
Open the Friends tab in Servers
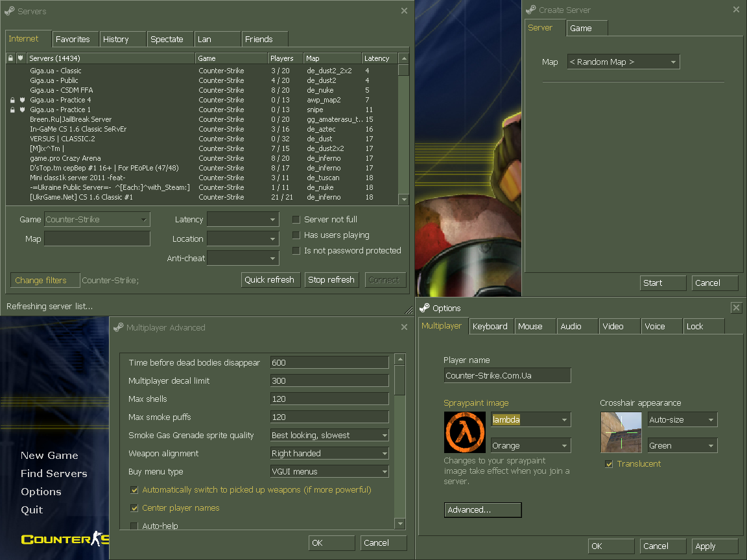(265, 39)
